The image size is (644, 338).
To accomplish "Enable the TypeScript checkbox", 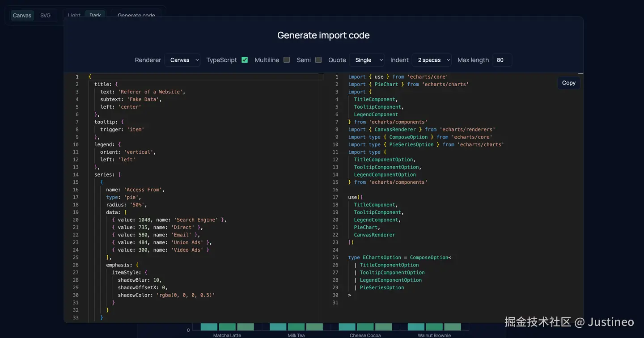I will click(245, 60).
